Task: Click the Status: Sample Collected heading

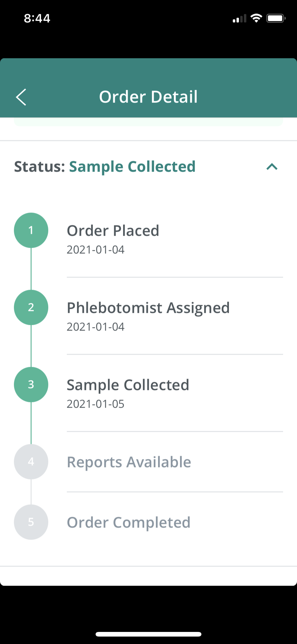Action: pos(105,167)
